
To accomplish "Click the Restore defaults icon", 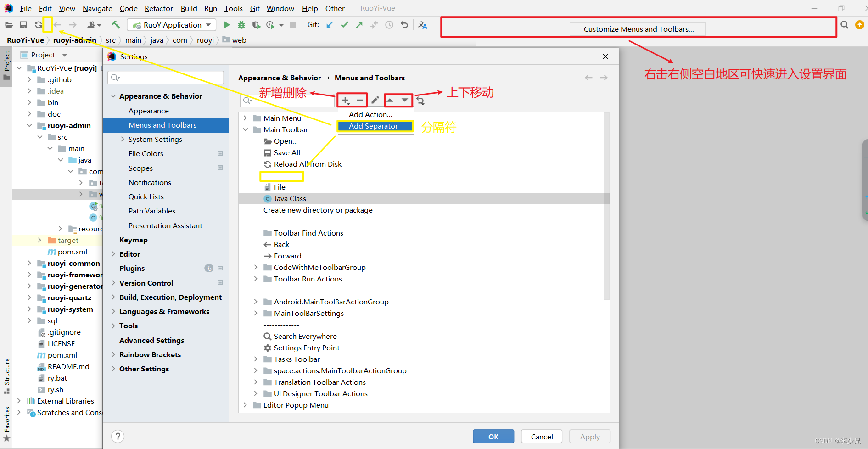I will click(x=420, y=101).
